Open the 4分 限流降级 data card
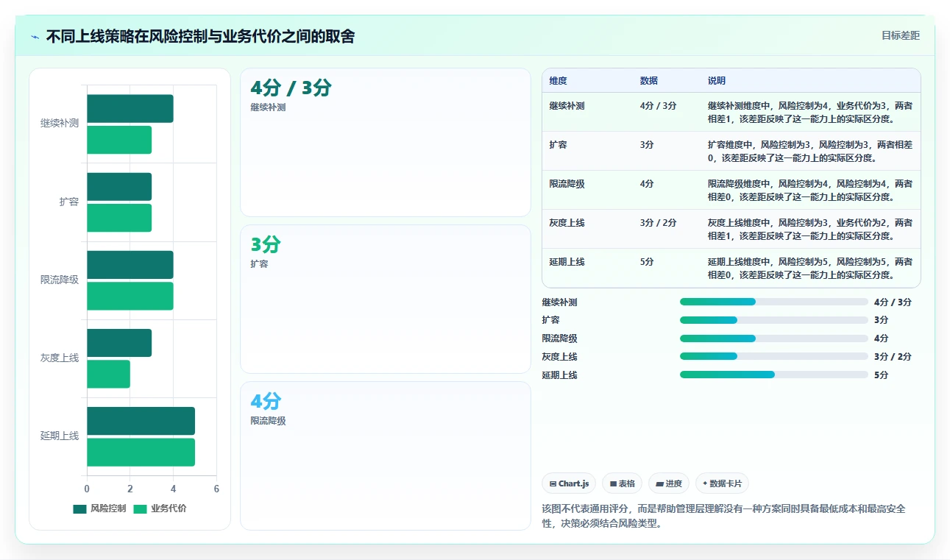950x560 pixels. pyautogui.click(x=386, y=456)
